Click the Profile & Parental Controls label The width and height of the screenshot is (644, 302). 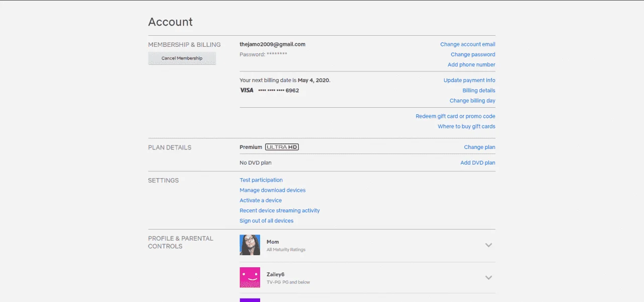click(x=181, y=242)
